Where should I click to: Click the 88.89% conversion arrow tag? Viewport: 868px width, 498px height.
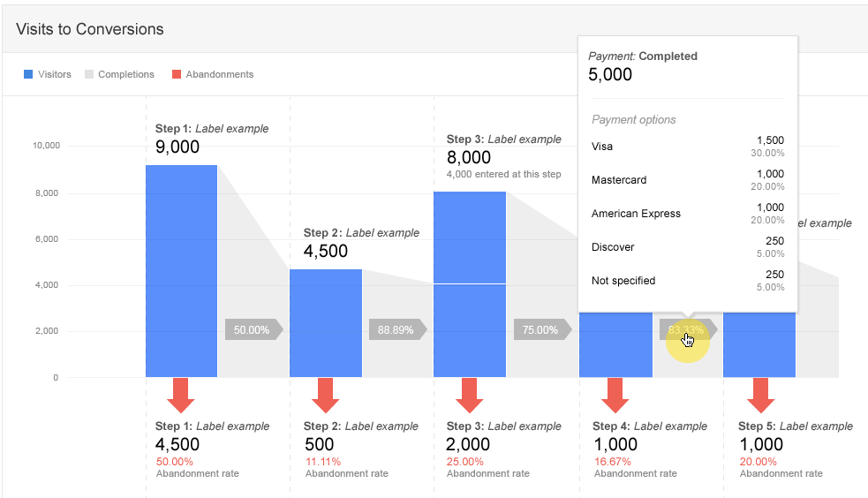pos(397,329)
